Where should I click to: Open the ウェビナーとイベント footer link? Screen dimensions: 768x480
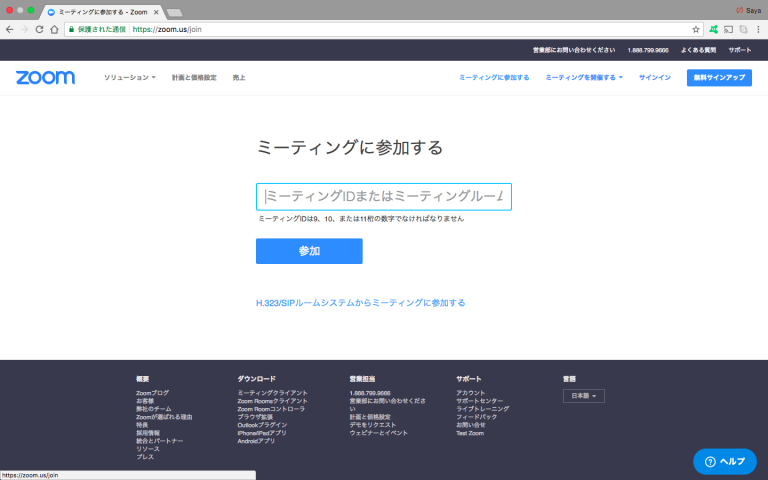(378, 433)
